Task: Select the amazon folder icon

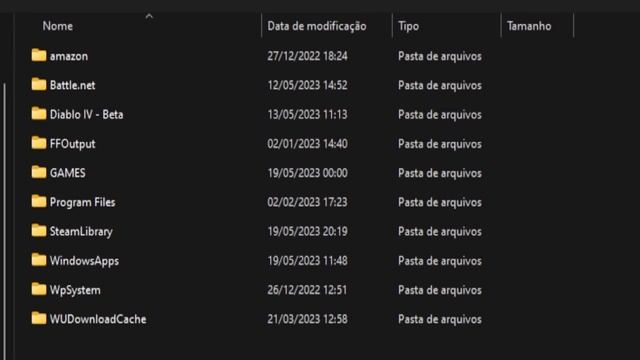Action: (x=39, y=55)
